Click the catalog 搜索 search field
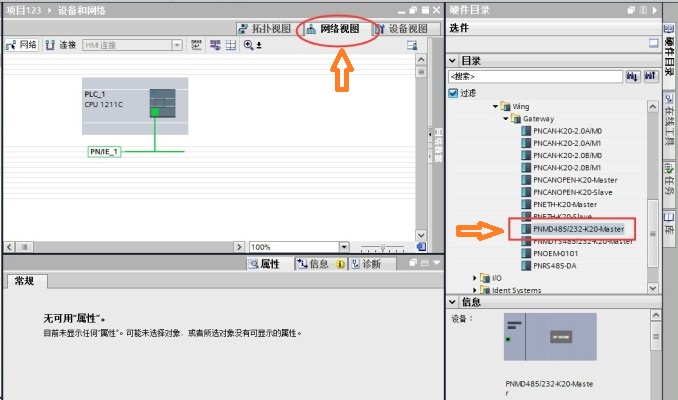 535,77
